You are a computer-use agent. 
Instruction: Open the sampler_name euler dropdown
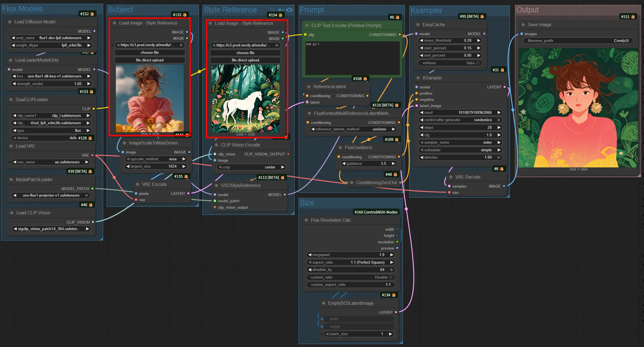click(x=460, y=143)
